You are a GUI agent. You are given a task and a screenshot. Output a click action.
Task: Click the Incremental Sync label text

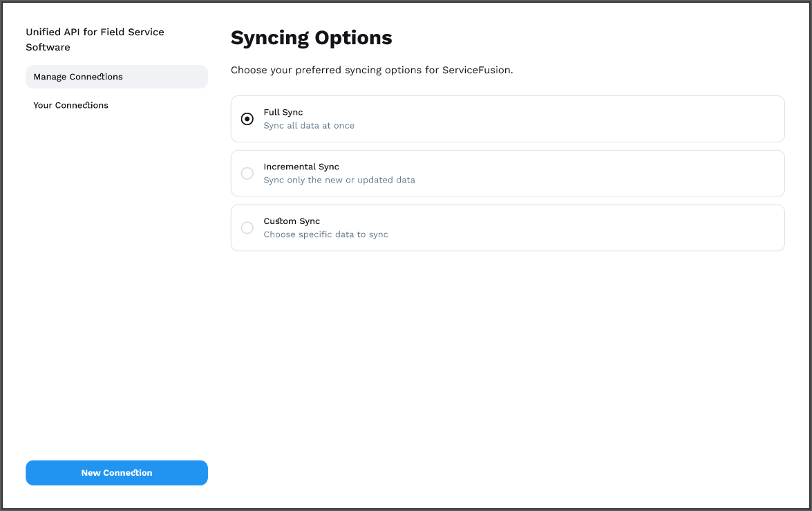click(301, 167)
